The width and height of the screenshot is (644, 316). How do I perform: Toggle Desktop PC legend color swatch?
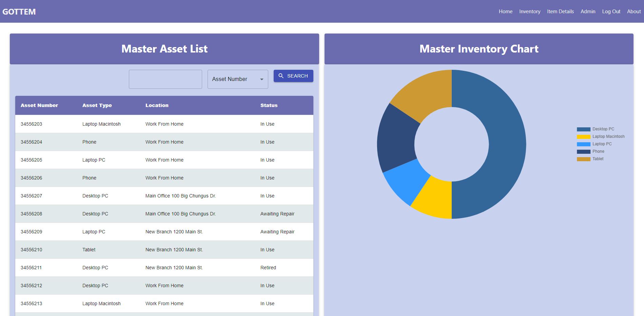point(583,129)
